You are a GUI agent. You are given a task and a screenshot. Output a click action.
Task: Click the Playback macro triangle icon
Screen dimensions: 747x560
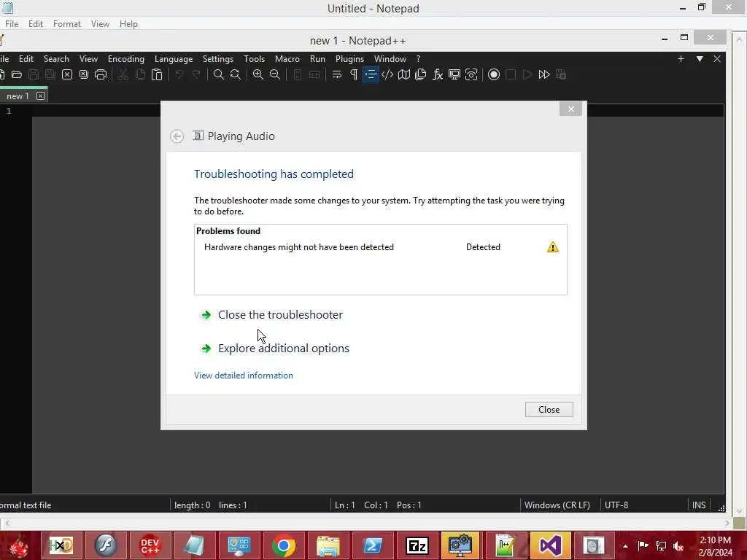(x=527, y=74)
